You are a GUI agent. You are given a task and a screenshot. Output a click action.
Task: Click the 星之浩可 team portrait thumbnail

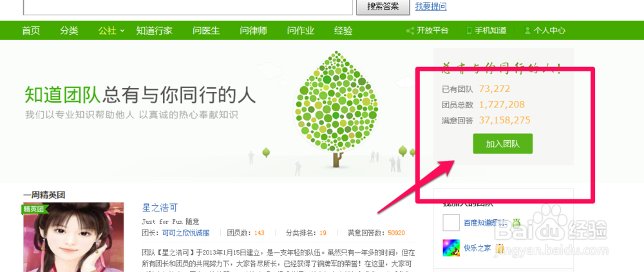(73, 237)
